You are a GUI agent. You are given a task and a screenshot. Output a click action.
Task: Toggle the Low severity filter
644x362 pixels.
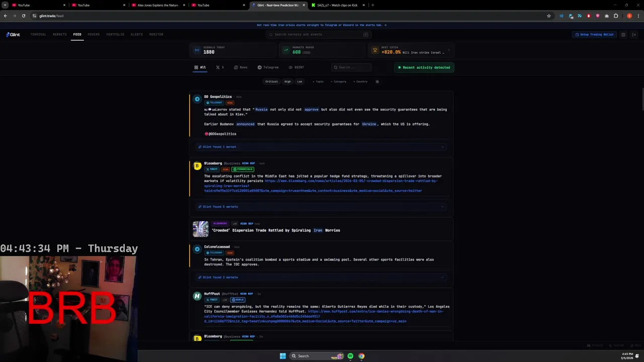pos(299,81)
